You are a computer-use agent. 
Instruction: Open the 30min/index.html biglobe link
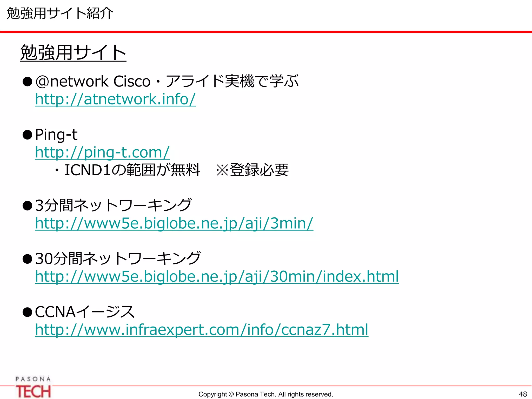pyautogui.click(x=217, y=277)
